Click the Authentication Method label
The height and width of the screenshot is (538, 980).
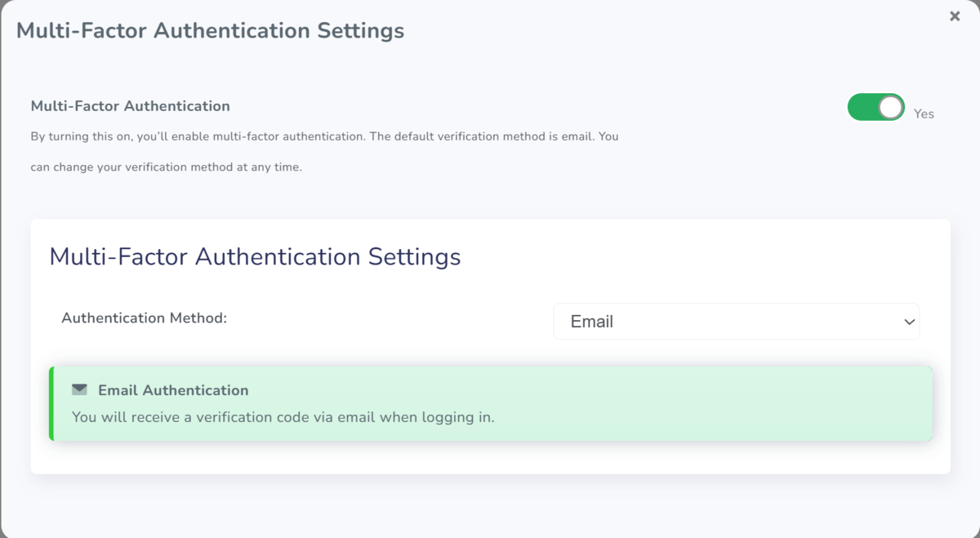click(x=145, y=318)
